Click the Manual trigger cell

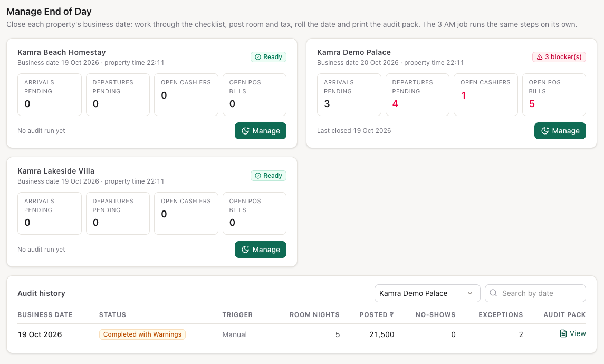[235, 334]
